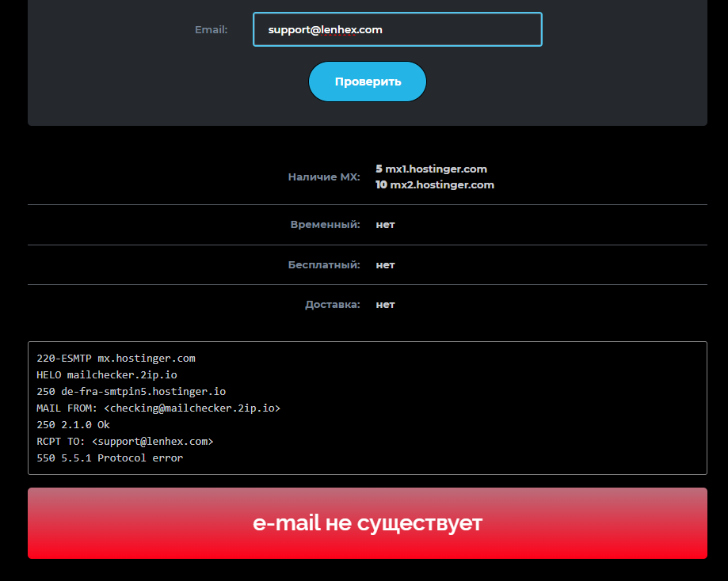Click the нет value beside Бесплатный
This screenshot has width=728, height=581.
[385, 265]
